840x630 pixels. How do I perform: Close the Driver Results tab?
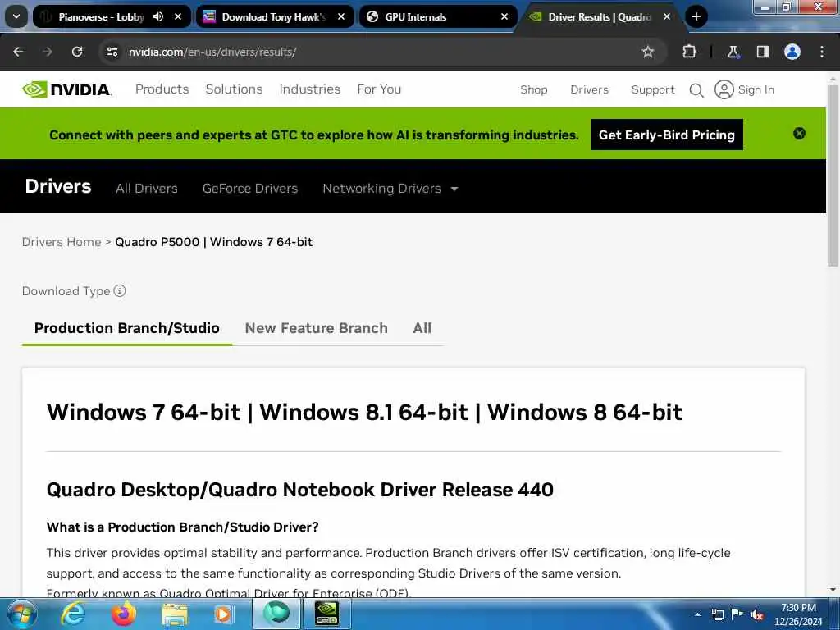(x=667, y=16)
